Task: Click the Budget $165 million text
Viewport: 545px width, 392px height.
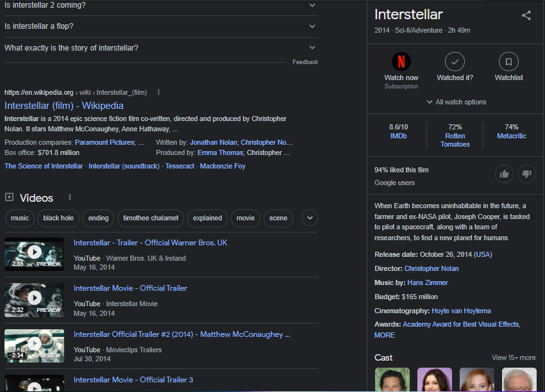Action: (406, 297)
